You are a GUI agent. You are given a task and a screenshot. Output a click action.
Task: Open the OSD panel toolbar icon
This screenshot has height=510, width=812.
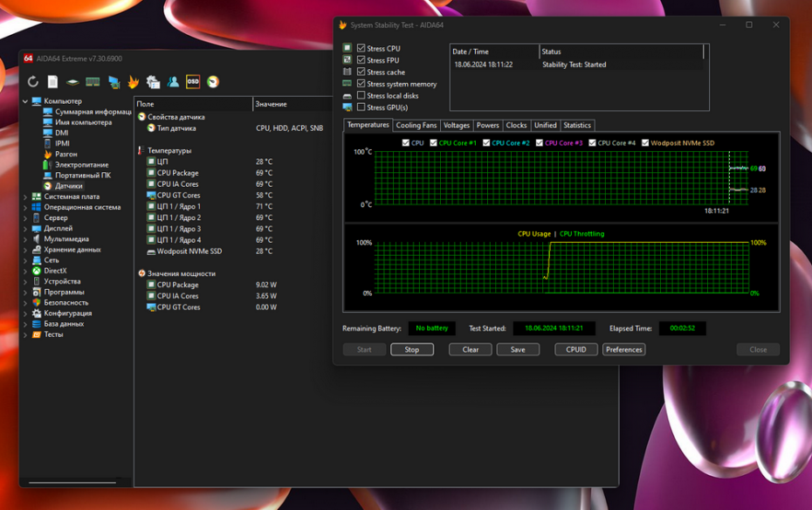193,82
